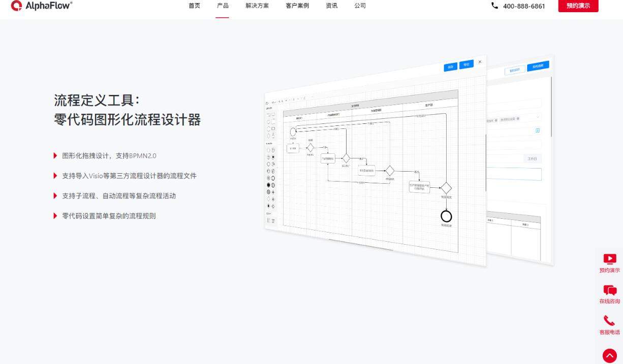623x364 pixels.
Task: Click the red back-to-top arrow button
Action: tap(609, 355)
